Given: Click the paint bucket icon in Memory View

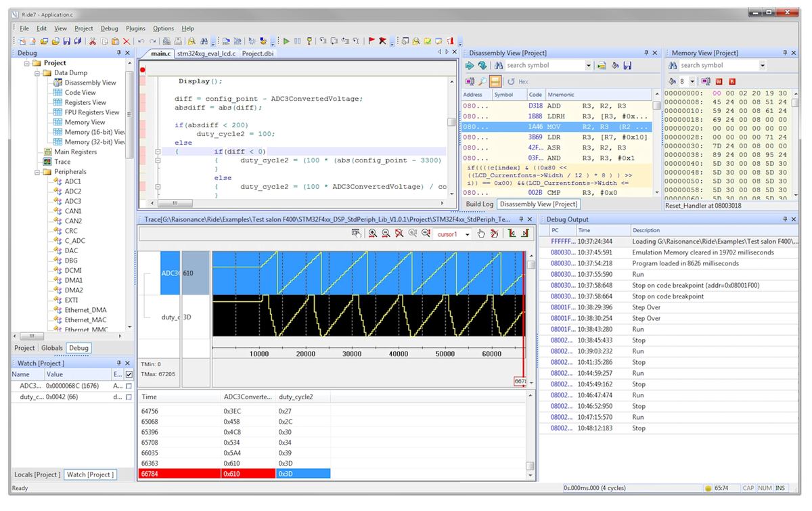Looking at the screenshot, I should 672,81.
